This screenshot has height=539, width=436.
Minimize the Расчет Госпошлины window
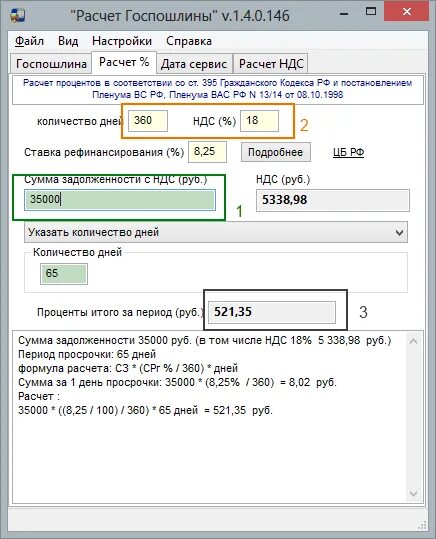pyautogui.click(x=344, y=14)
